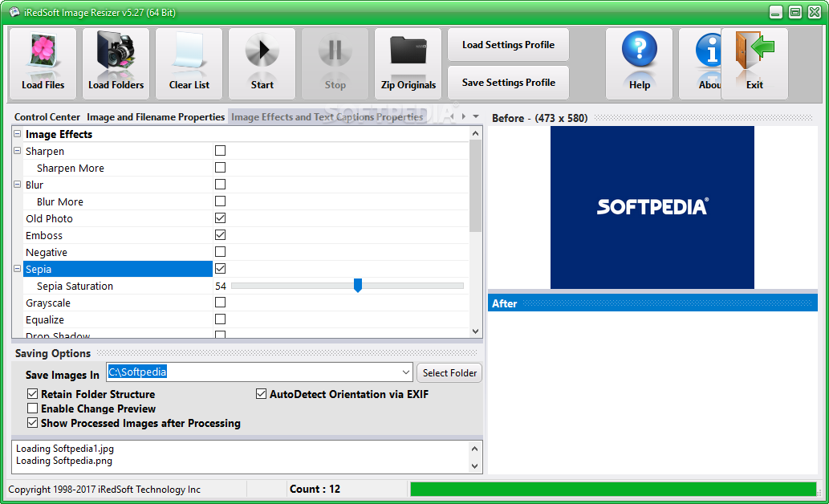Screen dimensions: 829x504
Task: Select Image Effects and Text Captions Properties tab
Action: pyautogui.click(x=327, y=117)
